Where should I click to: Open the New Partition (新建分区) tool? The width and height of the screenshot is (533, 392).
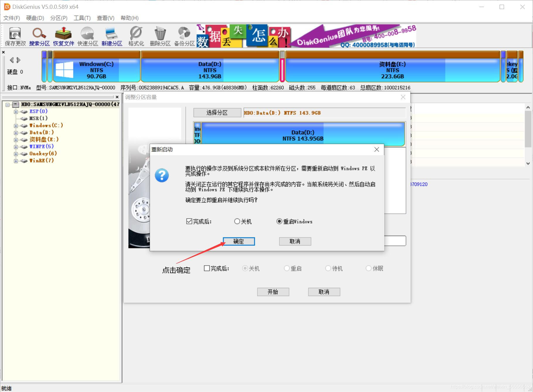point(112,37)
